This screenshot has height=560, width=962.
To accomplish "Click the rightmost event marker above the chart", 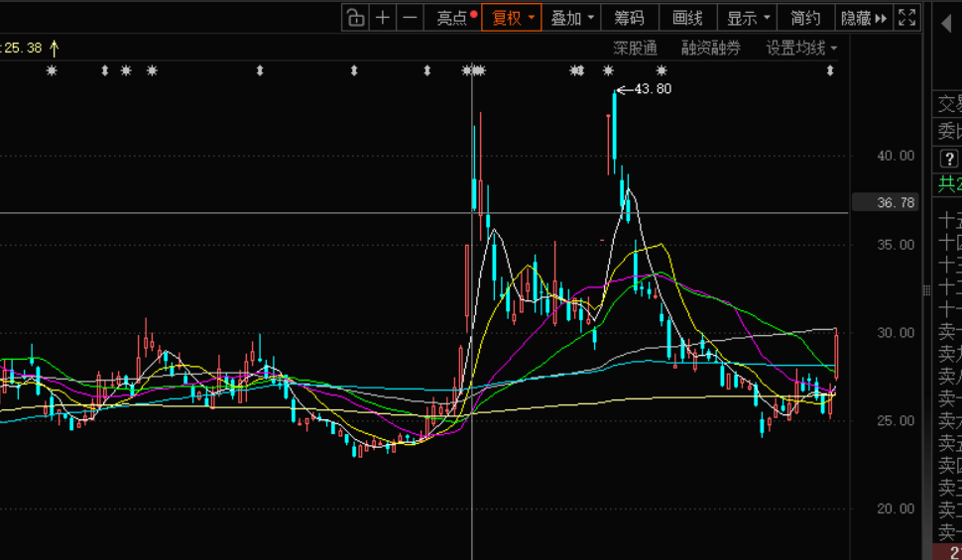I will click(830, 70).
